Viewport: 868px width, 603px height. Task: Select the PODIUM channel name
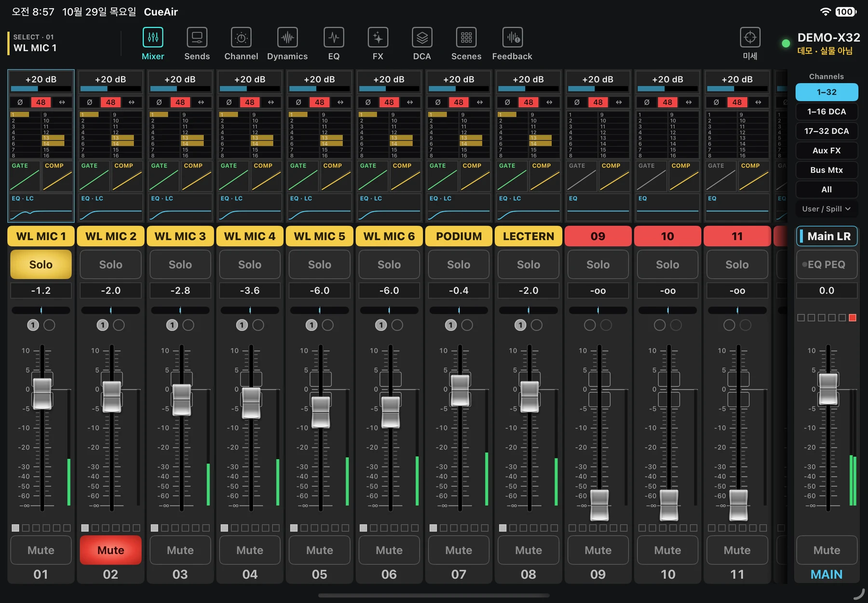(x=459, y=236)
